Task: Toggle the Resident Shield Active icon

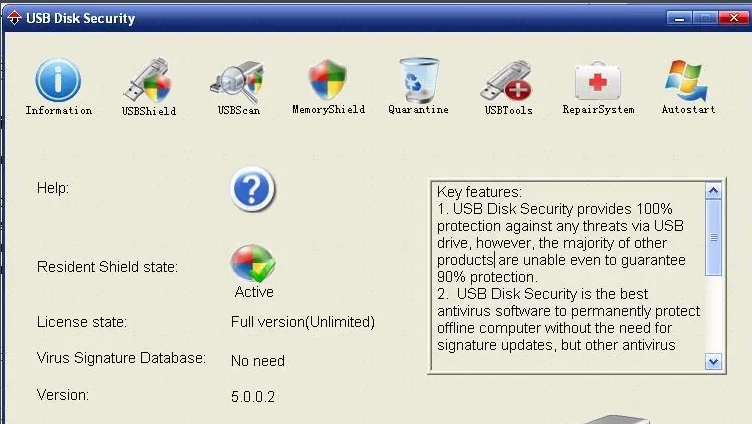Action: pyautogui.click(x=253, y=264)
